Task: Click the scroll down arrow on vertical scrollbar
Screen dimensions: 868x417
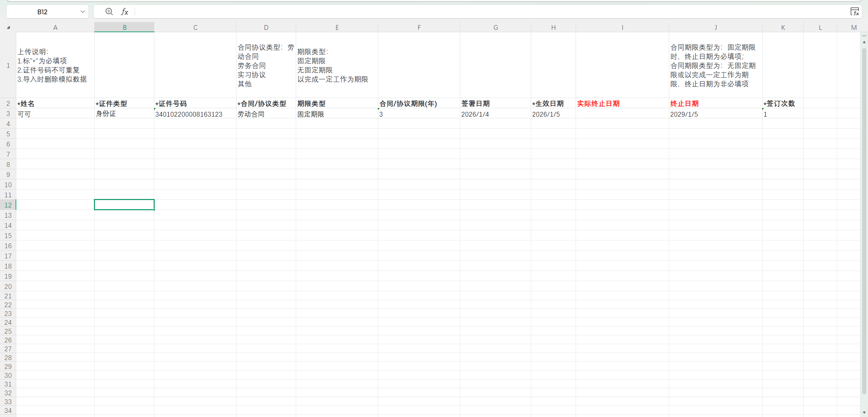Action: tap(864, 412)
